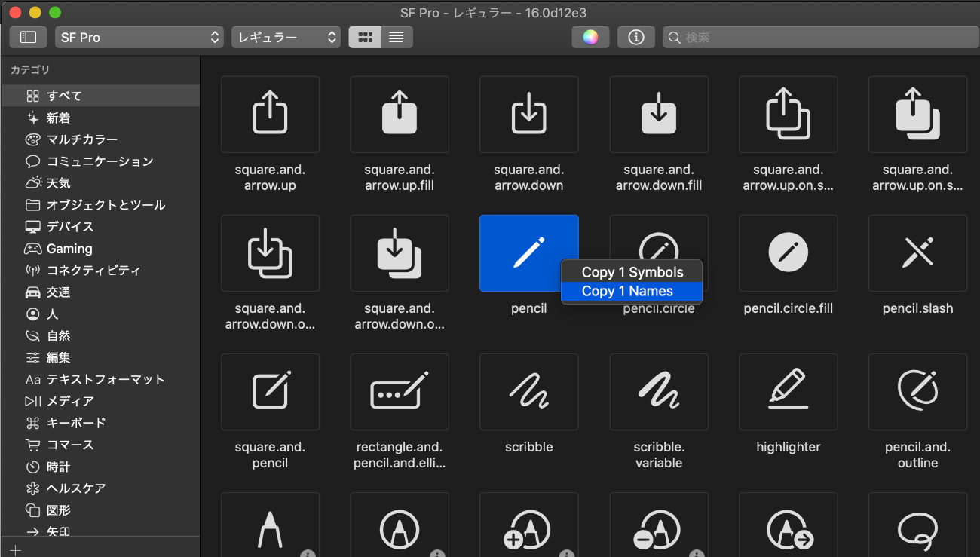The height and width of the screenshot is (557, 980).
Task: Select the highlighter symbol
Action: [789, 392]
